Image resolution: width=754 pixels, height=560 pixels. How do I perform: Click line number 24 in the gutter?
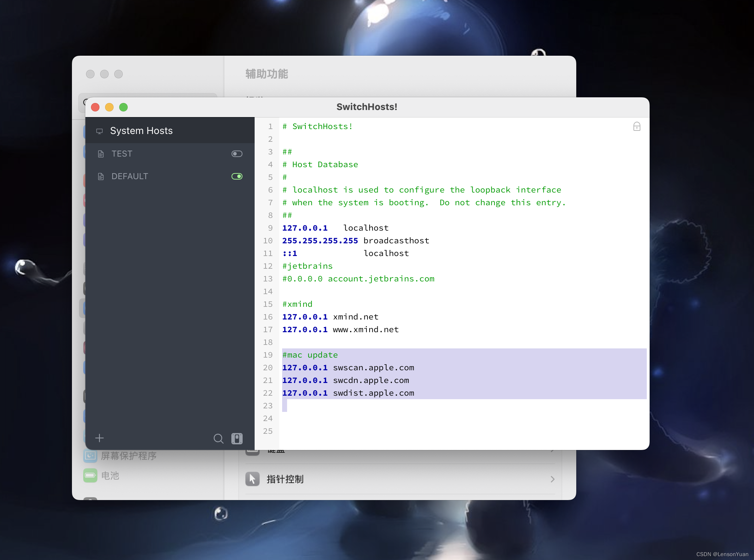pos(268,419)
